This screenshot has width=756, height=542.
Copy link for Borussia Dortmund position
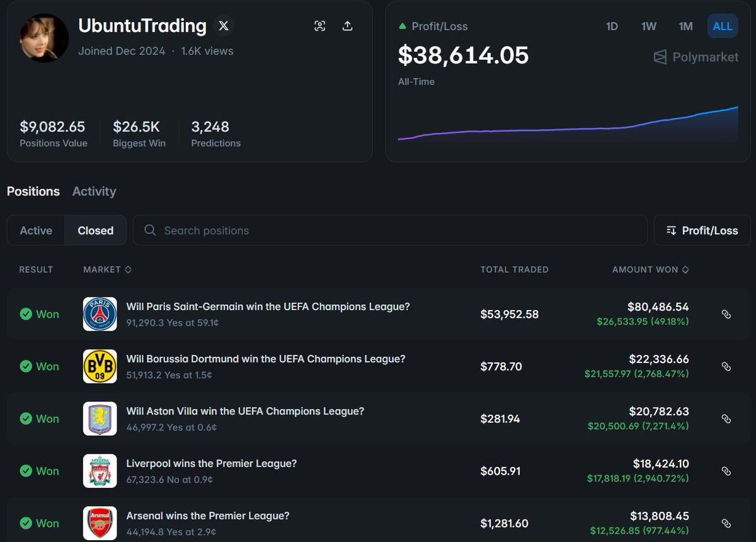(726, 367)
